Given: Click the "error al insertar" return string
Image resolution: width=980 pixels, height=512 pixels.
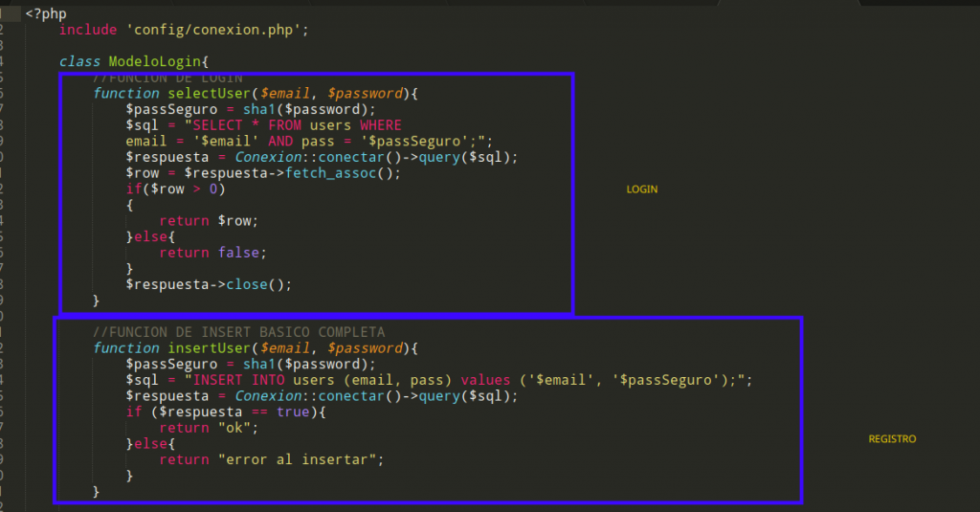Looking at the screenshot, I should [300, 459].
